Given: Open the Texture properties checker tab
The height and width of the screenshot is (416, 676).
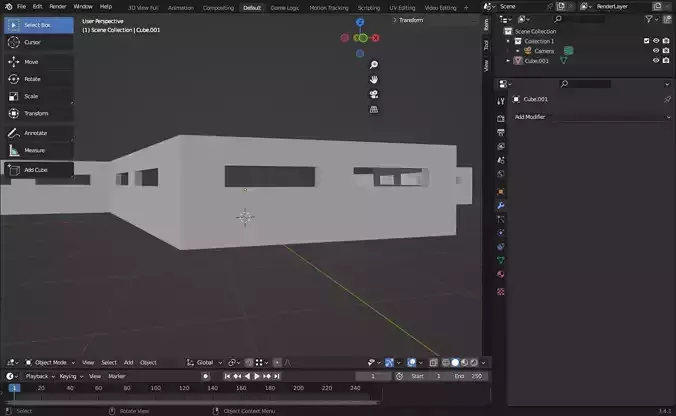Looking at the screenshot, I should point(501,292).
